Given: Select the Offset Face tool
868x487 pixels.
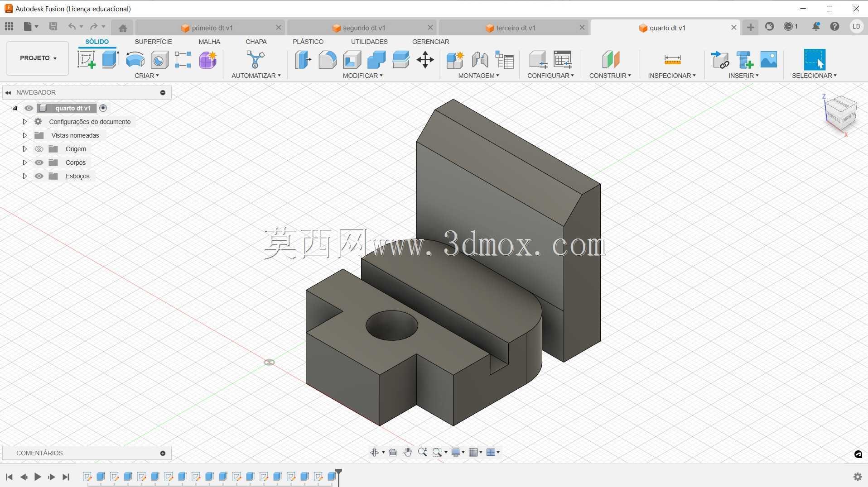Looking at the screenshot, I should [x=401, y=60].
